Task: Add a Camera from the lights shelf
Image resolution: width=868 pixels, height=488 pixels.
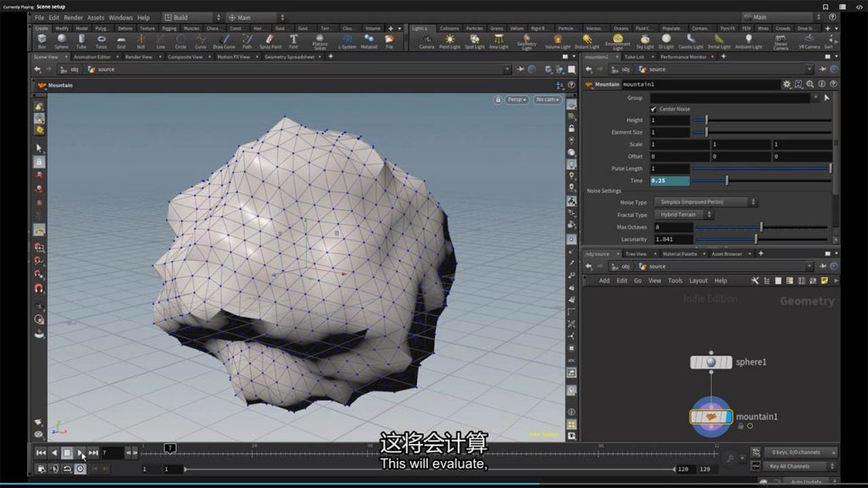Action: click(x=426, y=41)
